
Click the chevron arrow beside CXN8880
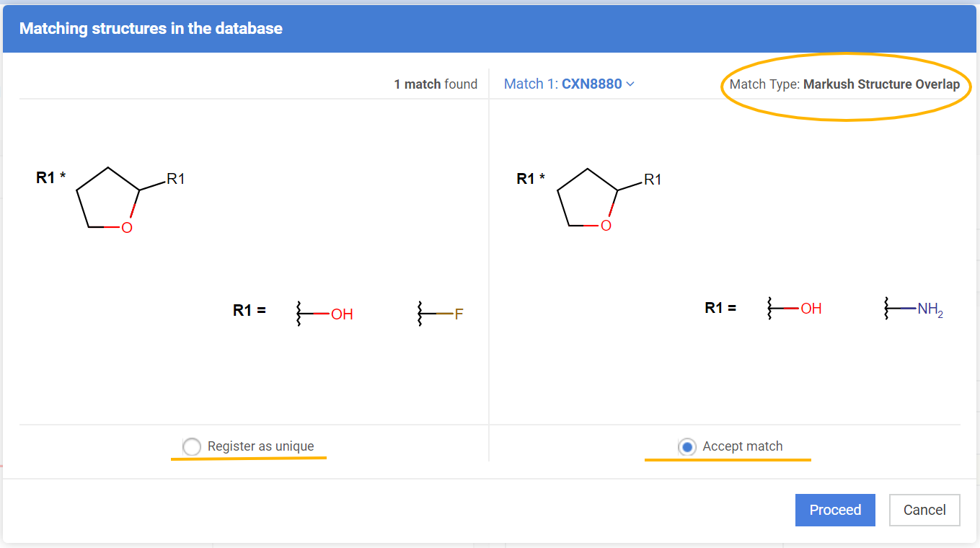coord(630,84)
